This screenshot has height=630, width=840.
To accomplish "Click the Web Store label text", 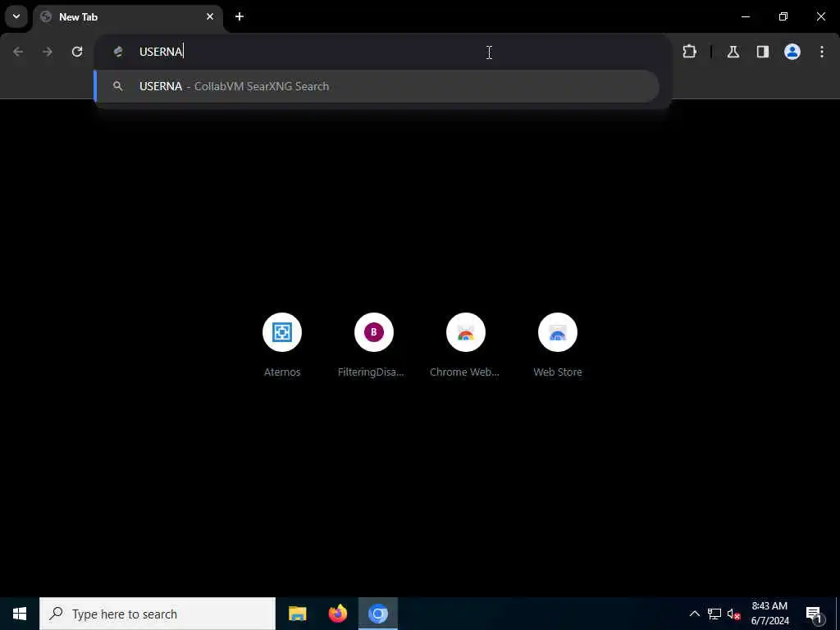I will click(x=558, y=372).
